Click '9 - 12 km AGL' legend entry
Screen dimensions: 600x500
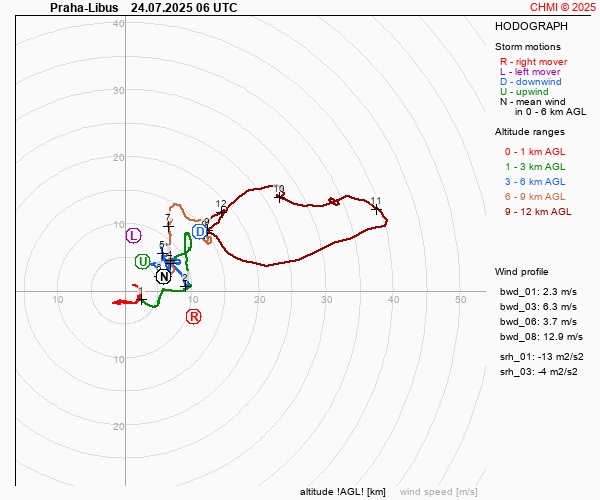[538, 212]
